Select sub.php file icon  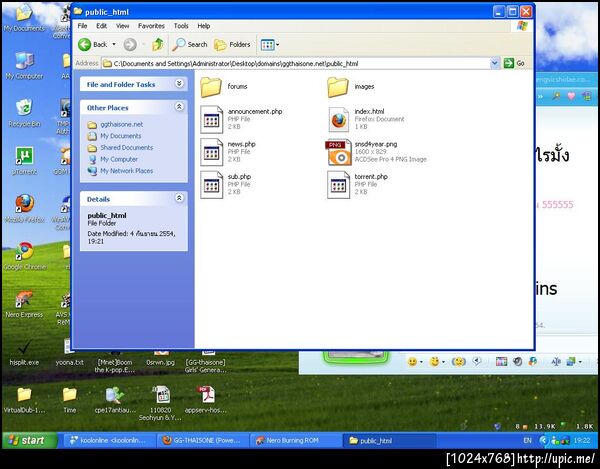pos(212,185)
